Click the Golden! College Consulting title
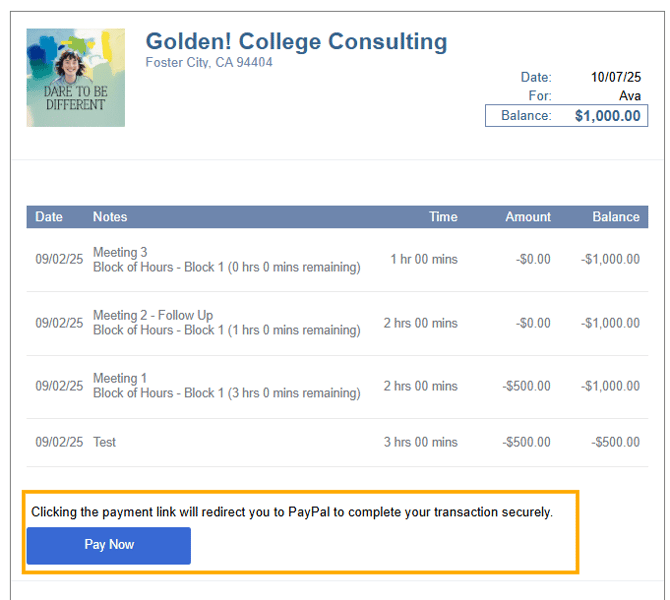Screen dimensions: 670x600 pos(296,42)
